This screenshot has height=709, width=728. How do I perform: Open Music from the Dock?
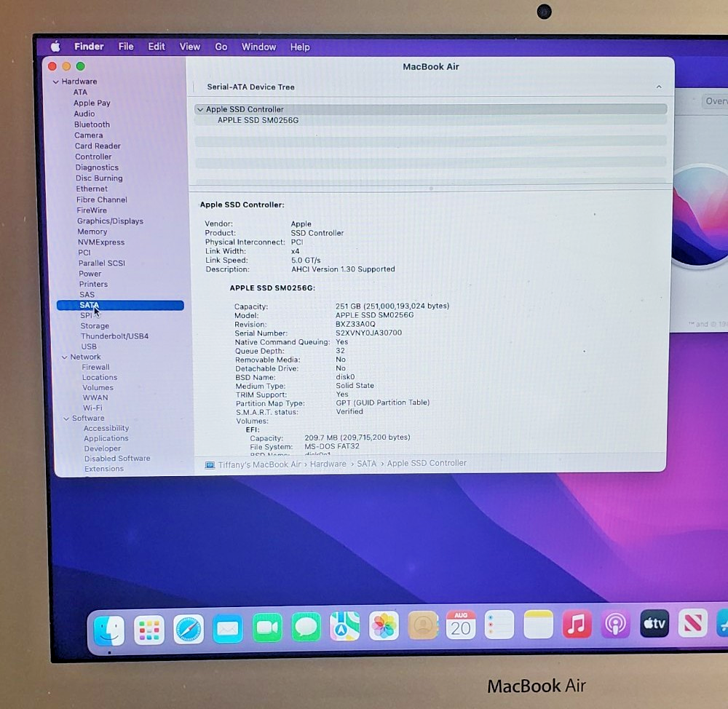point(577,624)
